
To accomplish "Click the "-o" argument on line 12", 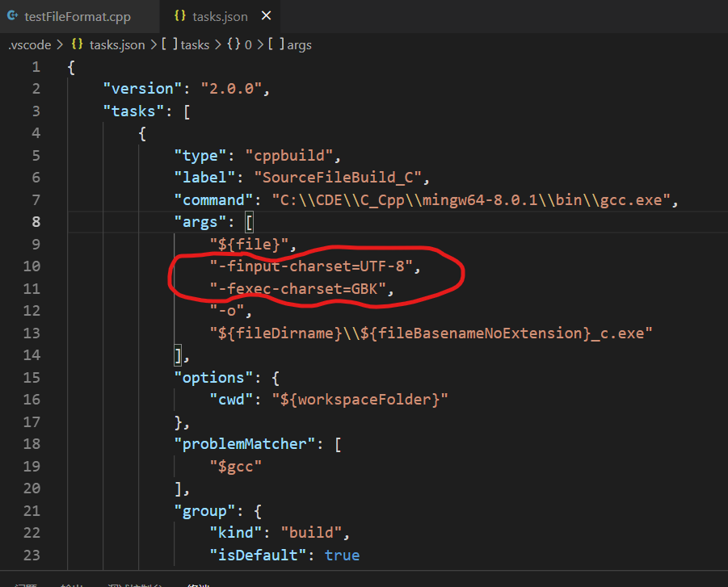I will click(226, 310).
